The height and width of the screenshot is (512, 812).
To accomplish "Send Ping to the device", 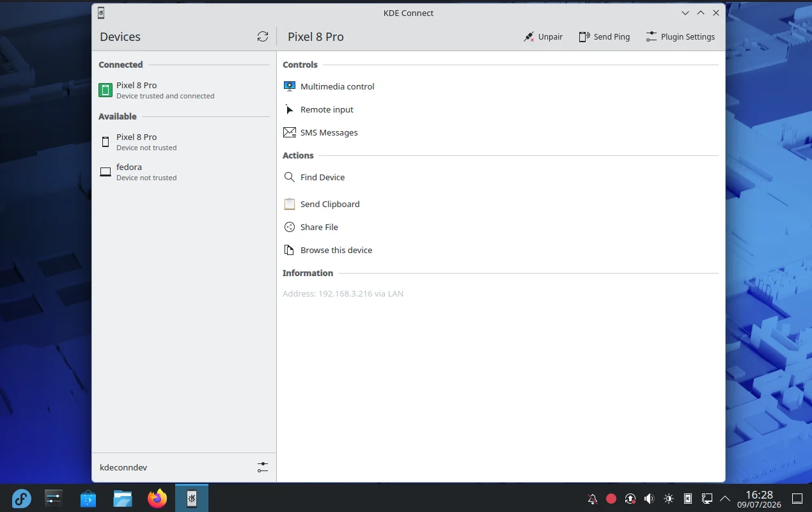I will (604, 37).
